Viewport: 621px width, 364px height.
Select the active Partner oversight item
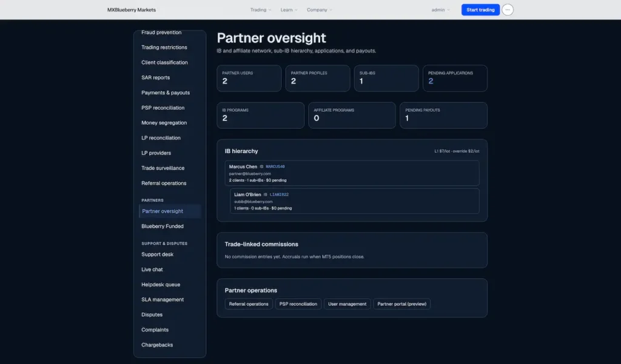170,211
